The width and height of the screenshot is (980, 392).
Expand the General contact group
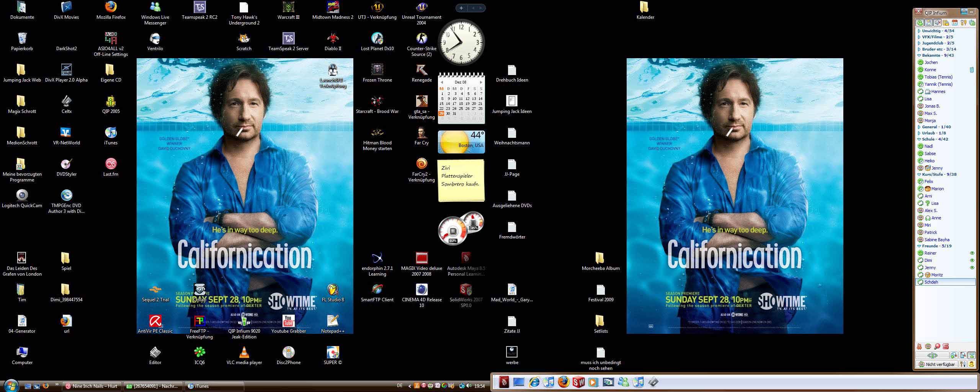click(x=919, y=127)
